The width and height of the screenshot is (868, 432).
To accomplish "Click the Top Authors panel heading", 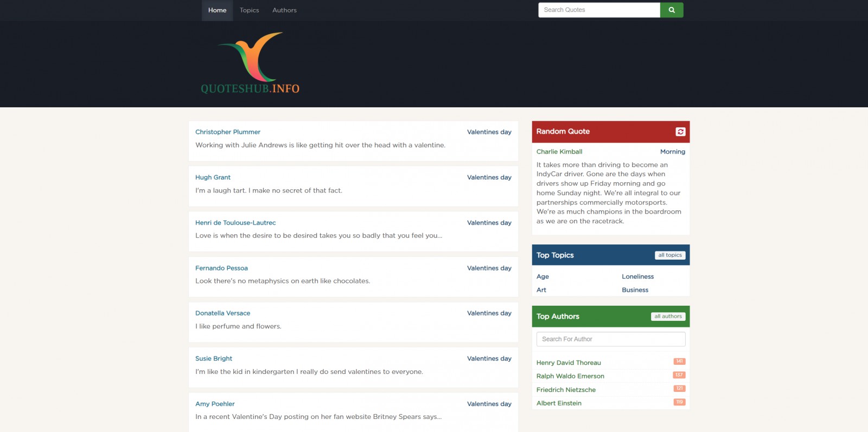I will coord(558,317).
